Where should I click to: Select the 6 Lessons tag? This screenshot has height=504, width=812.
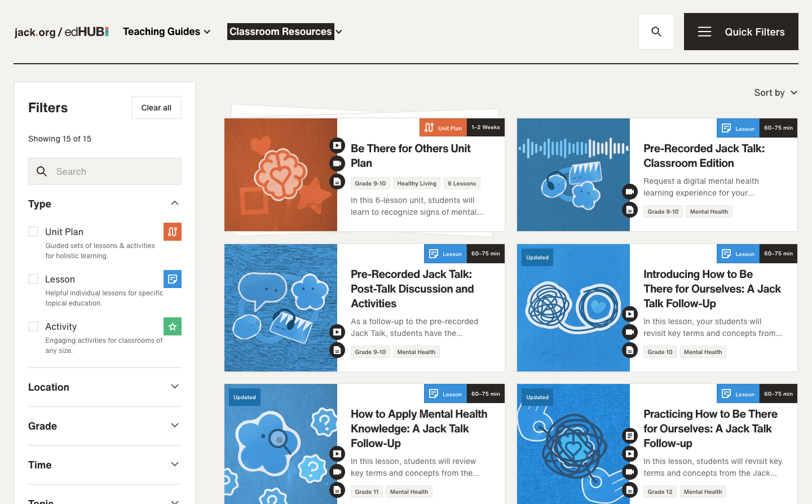pyautogui.click(x=462, y=183)
